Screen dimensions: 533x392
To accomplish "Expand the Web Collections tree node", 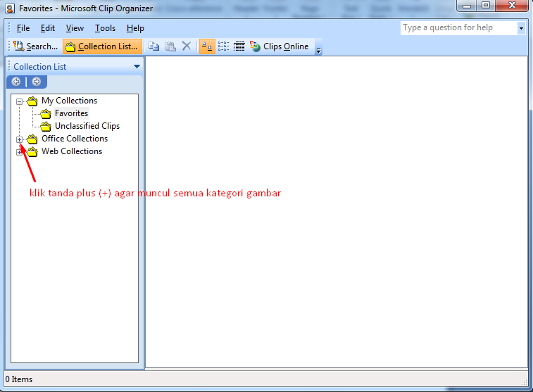I will tap(20, 152).
